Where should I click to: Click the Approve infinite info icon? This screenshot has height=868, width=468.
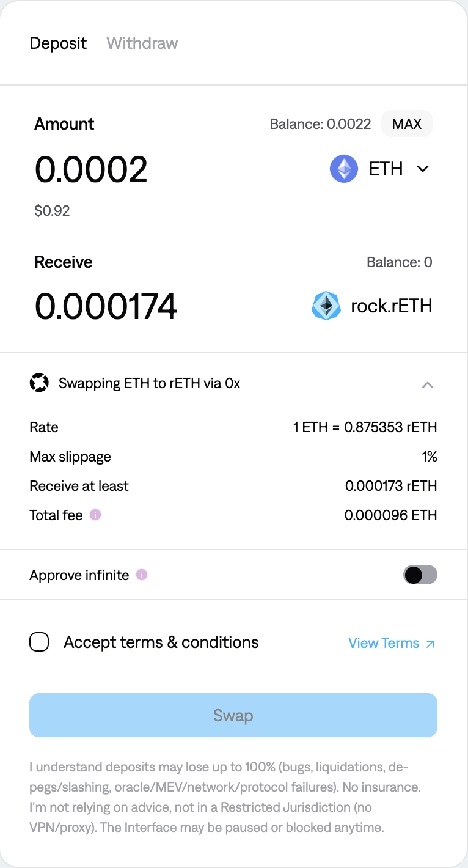click(x=142, y=575)
